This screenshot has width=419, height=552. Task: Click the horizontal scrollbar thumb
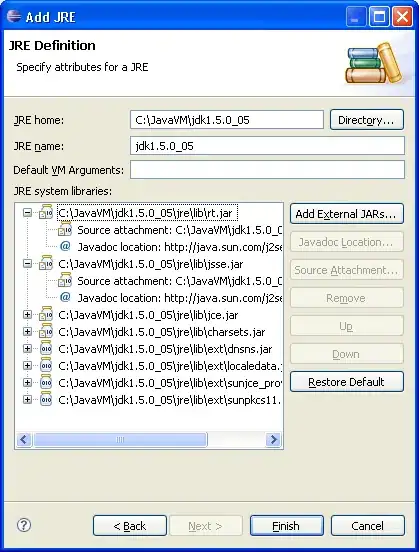click(120, 439)
